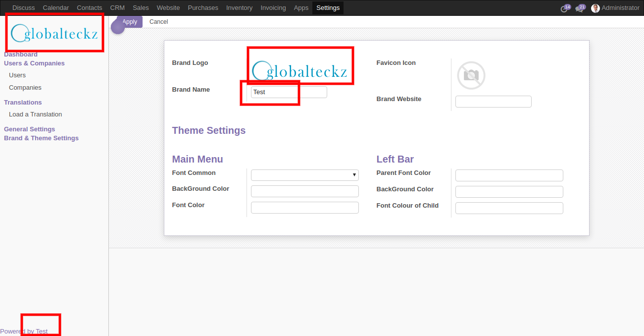Open the Purchases menu
Viewport: 644px width, 336px height.
point(203,8)
